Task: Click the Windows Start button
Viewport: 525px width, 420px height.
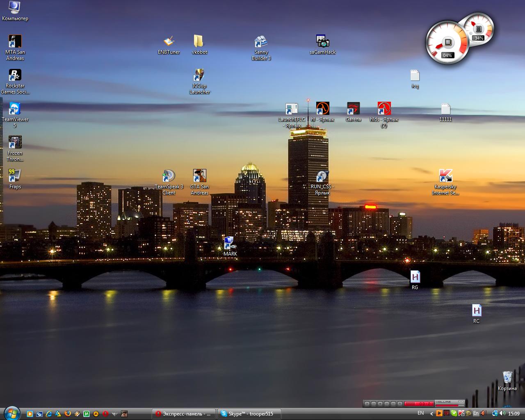Action: pyautogui.click(x=11, y=413)
